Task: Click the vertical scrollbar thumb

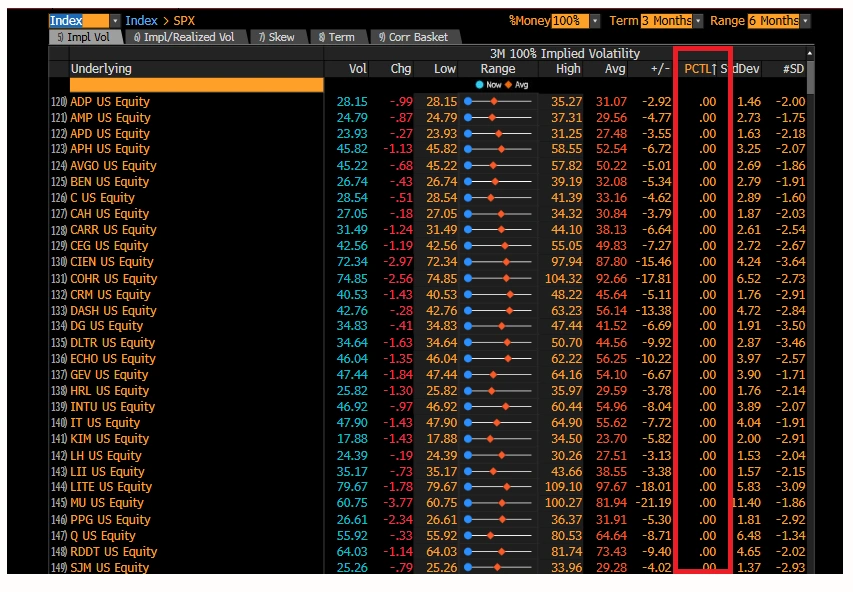Action: coord(810,77)
